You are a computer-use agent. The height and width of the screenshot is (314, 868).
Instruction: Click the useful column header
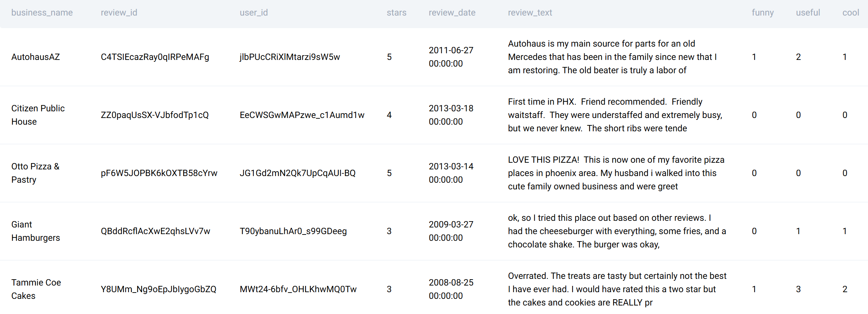[x=808, y=13]
